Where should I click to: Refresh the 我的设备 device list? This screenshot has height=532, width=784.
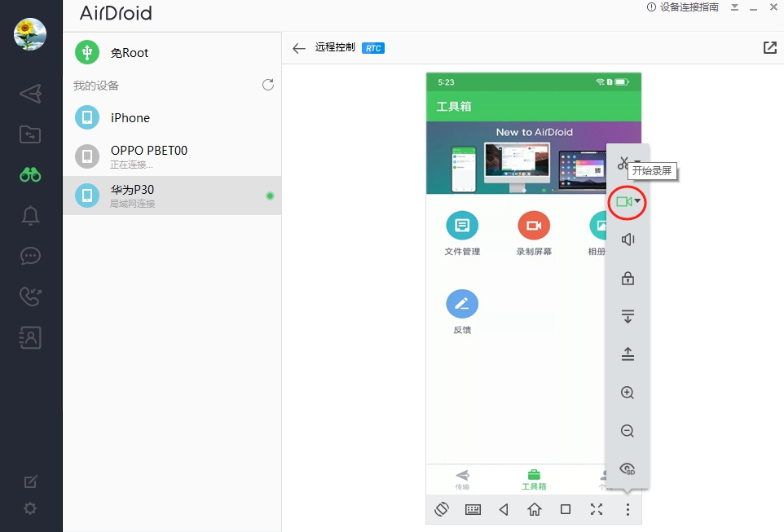coord(268,85)
